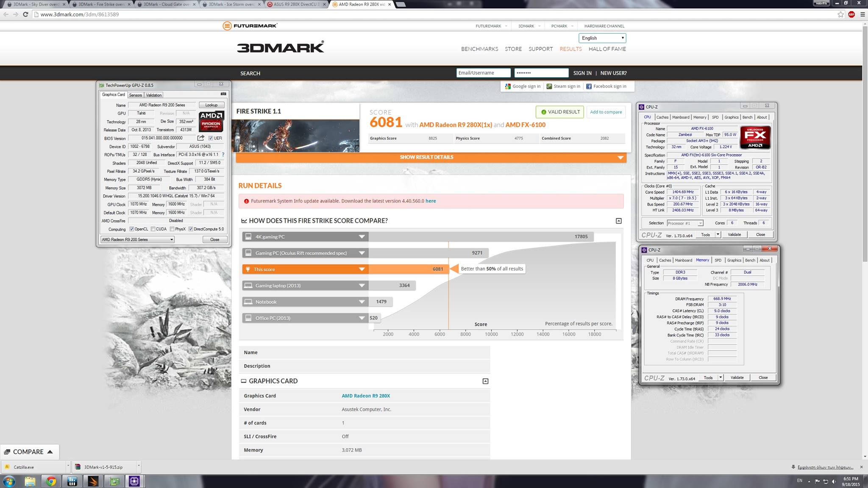Click the 3DMARK logo

(281, 47)
